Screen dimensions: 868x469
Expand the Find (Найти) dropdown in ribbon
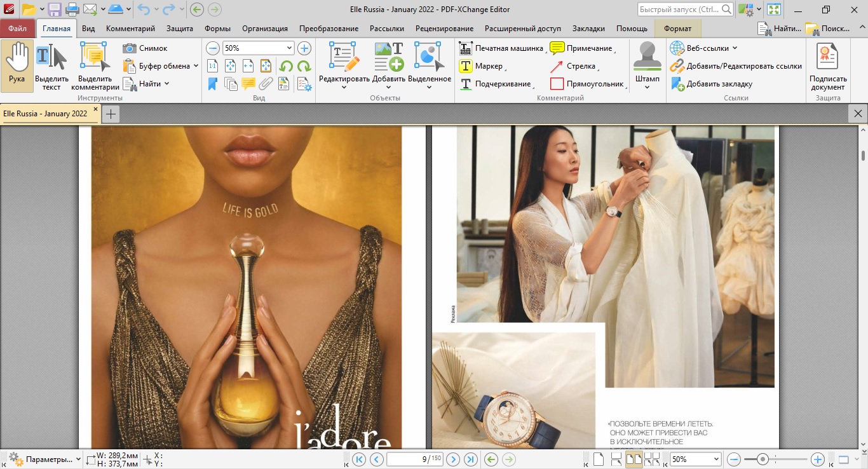(167, 84)
